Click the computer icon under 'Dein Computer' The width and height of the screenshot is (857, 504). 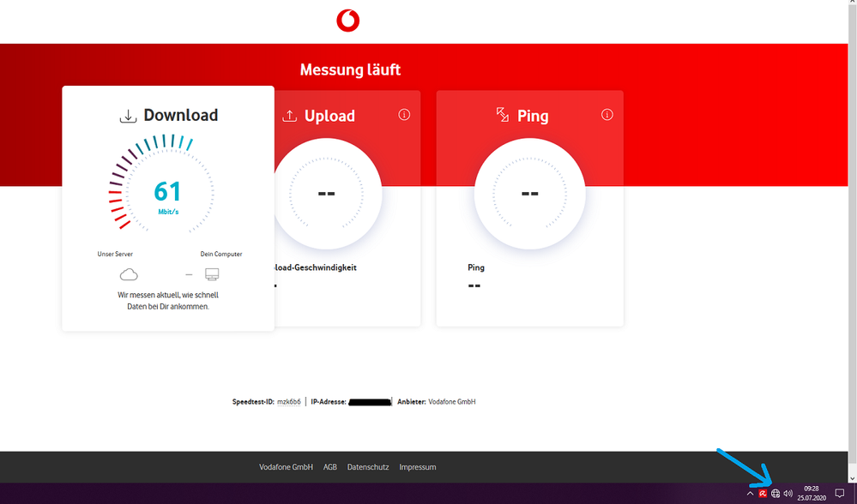click(212, 274)
